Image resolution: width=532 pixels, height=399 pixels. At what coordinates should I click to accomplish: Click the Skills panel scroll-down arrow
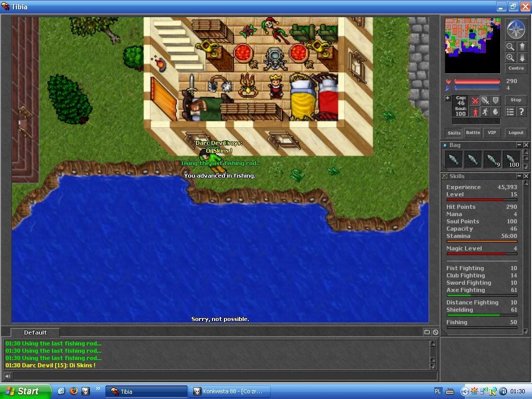pos(526,331)
